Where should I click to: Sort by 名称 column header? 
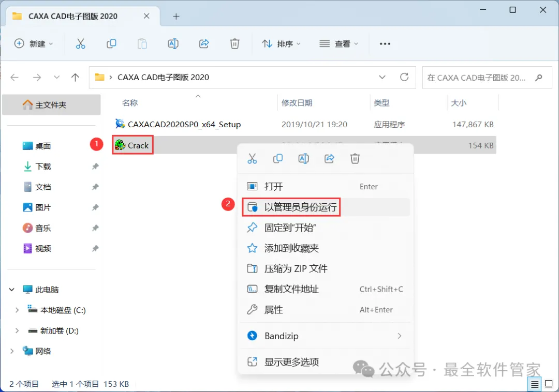130,103
